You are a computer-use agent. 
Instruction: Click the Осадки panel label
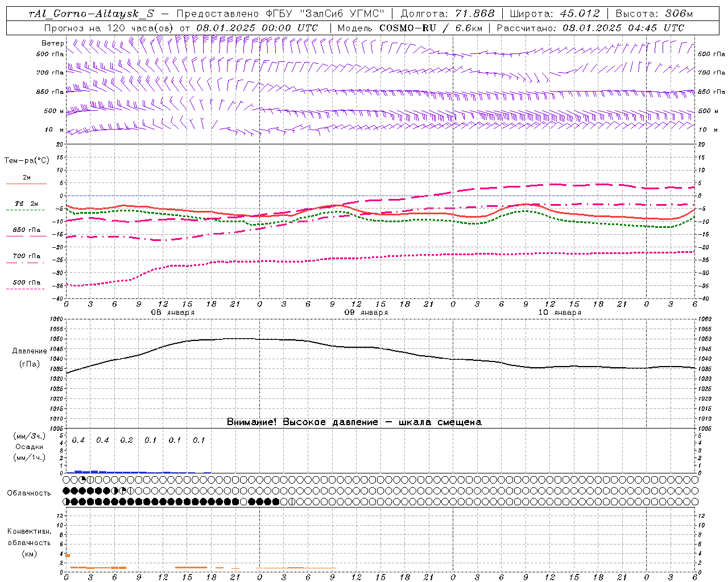[29, 447]
